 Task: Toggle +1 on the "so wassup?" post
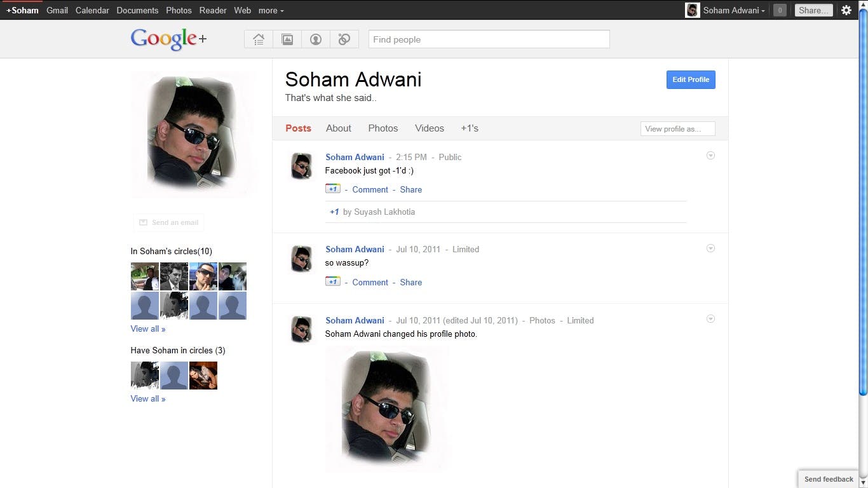[x=332, y=282]
